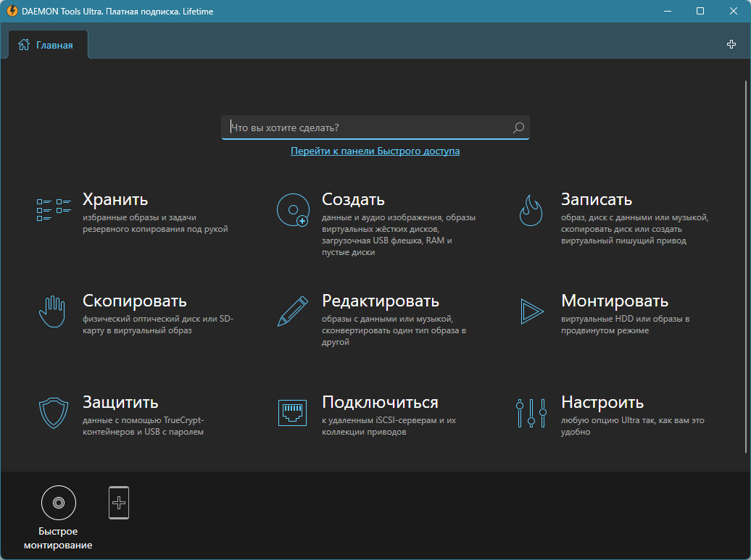Maximize the DAEMON Tools window
The image size is (751, 560).
700,11
